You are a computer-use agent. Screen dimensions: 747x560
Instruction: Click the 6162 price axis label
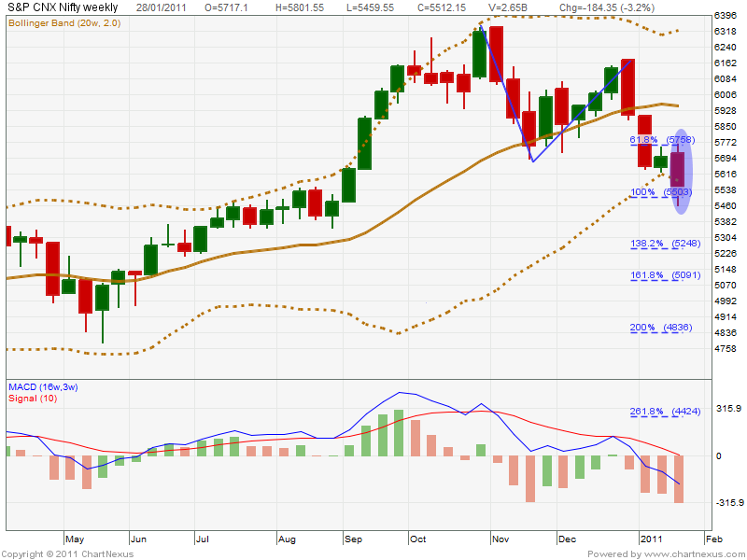pyautogui.click(x=726, y=63)
